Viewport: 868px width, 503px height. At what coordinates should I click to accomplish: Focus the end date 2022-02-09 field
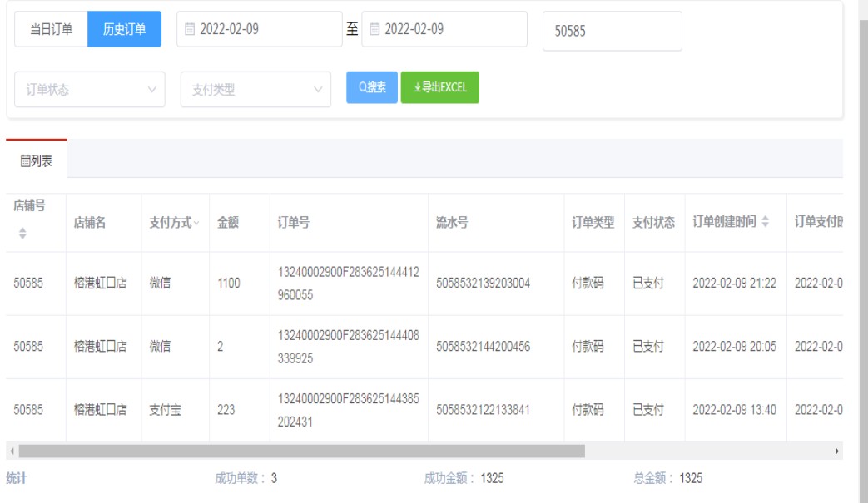[451, 29]
